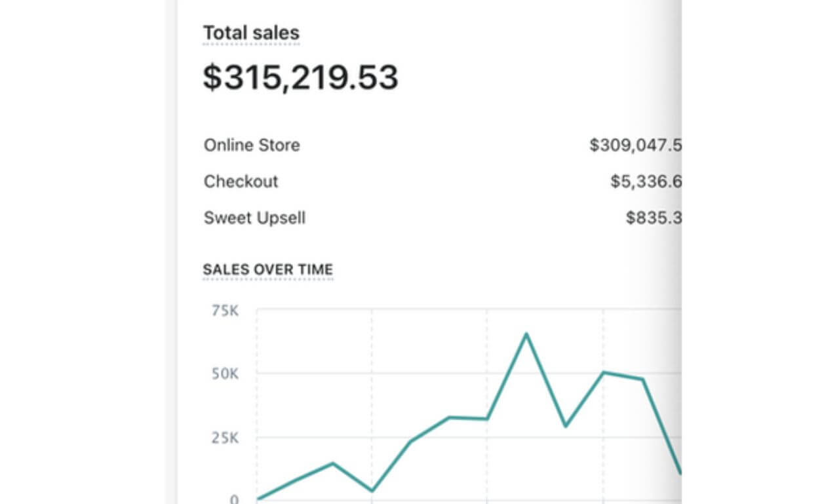Click the highest peak of the sales line
839x504 pixels.
click(526, 334)
